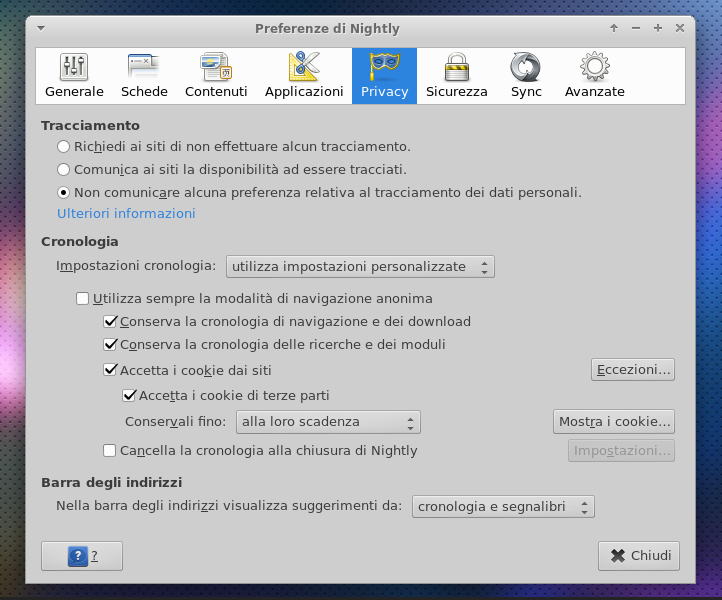The height and width of the screenshot is (600, 722).
Task: Close the window with title bar X
Action: coord(680,28)
